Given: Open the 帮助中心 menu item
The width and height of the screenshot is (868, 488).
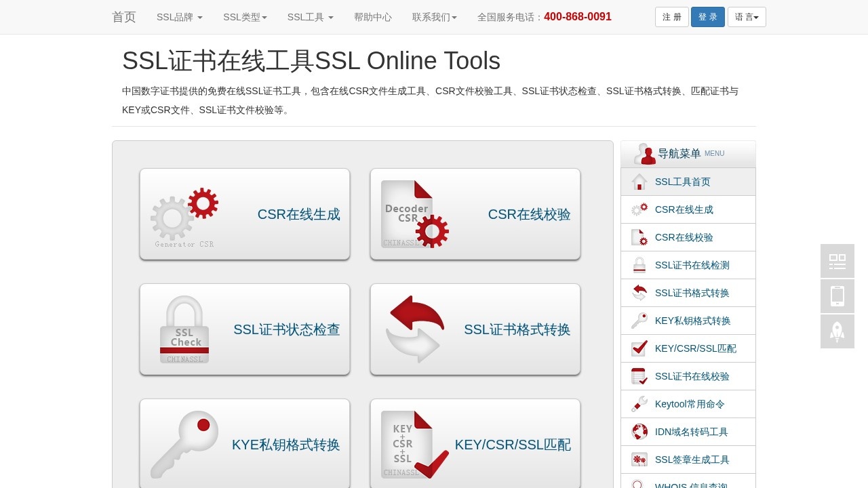Looking at the screenshot, I should pyautogui.click(x=373, y=17).
